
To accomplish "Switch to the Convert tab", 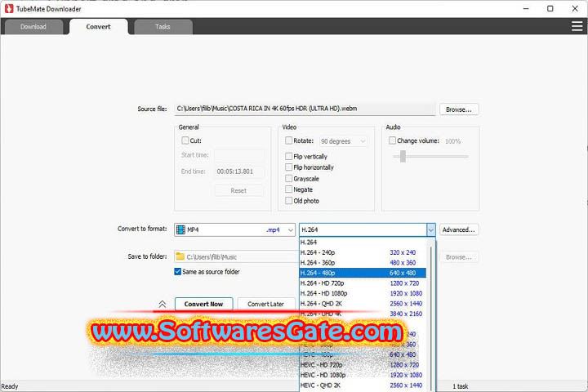I will (98, 27).
